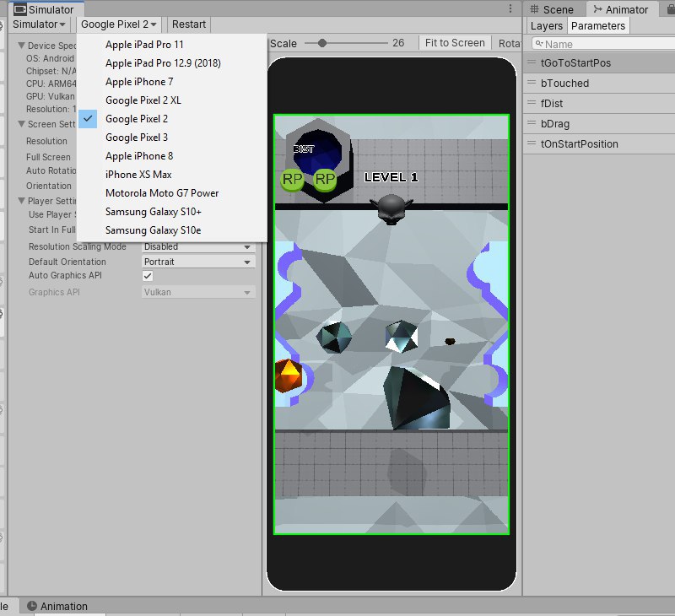
Task: Collapse the Player Settings section
Action: coord(21,201)
